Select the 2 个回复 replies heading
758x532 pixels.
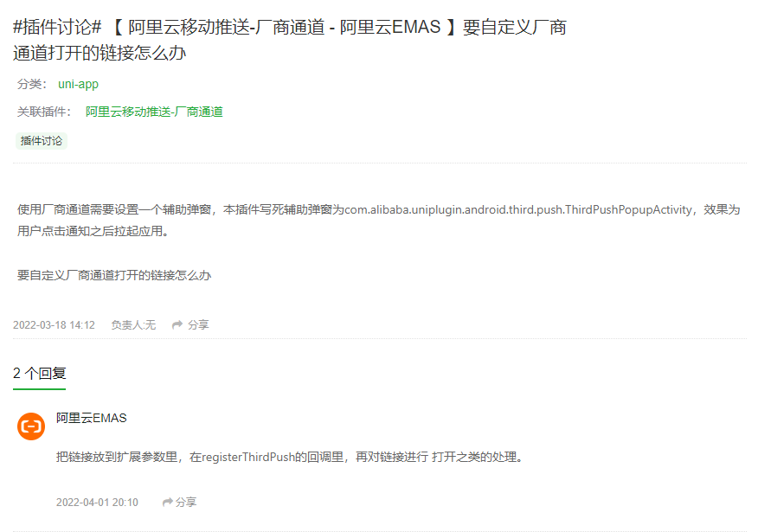38,374
